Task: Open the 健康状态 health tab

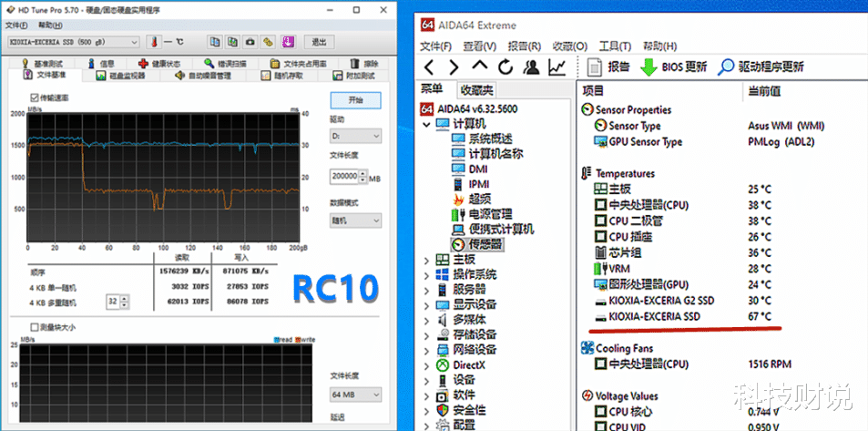Action: pos(159,64)
